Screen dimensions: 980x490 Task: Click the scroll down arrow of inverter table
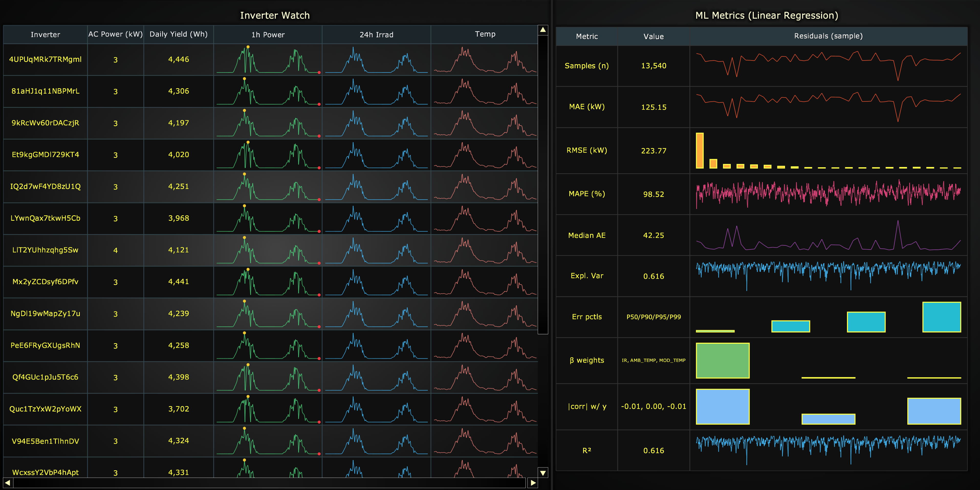pyautogui.click(x=543, y=473)
